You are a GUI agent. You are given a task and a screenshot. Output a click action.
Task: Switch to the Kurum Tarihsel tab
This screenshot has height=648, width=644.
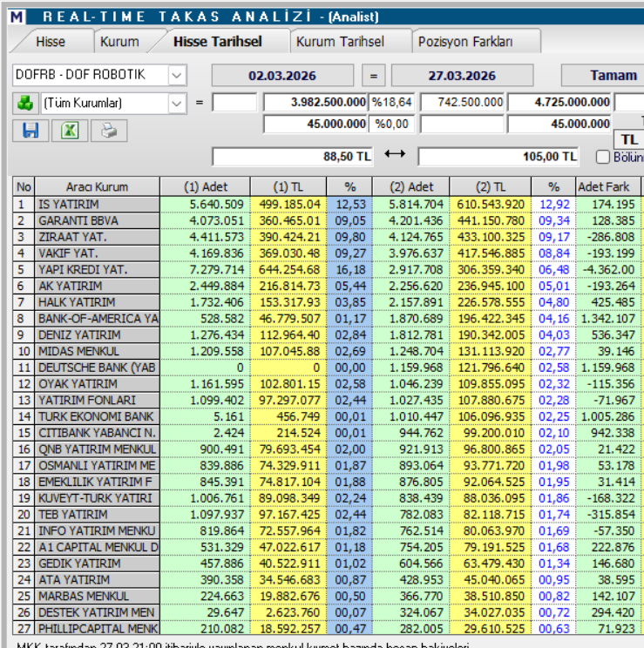coord(339,41)
